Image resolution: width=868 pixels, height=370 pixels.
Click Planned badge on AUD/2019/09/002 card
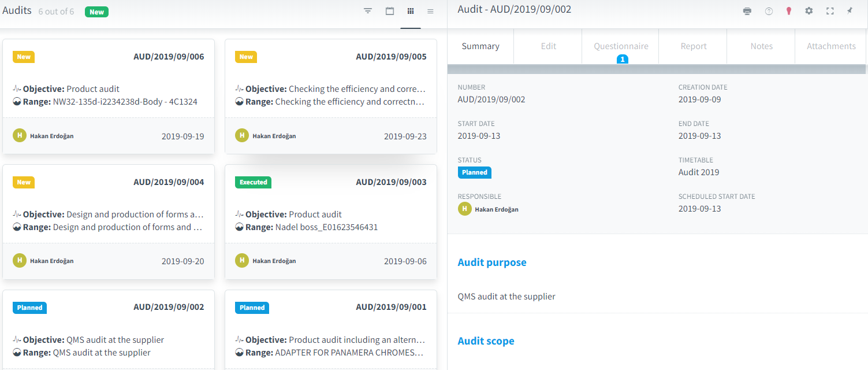coord(29,308)
